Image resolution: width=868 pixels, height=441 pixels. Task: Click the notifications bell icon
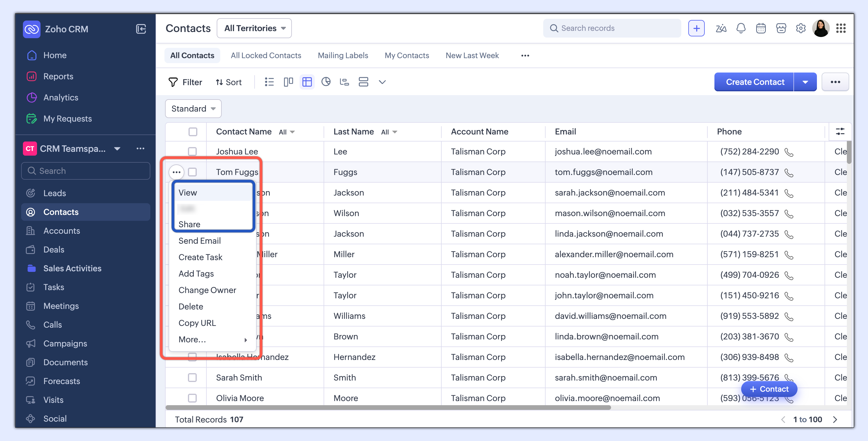click(x=741, y=28)
